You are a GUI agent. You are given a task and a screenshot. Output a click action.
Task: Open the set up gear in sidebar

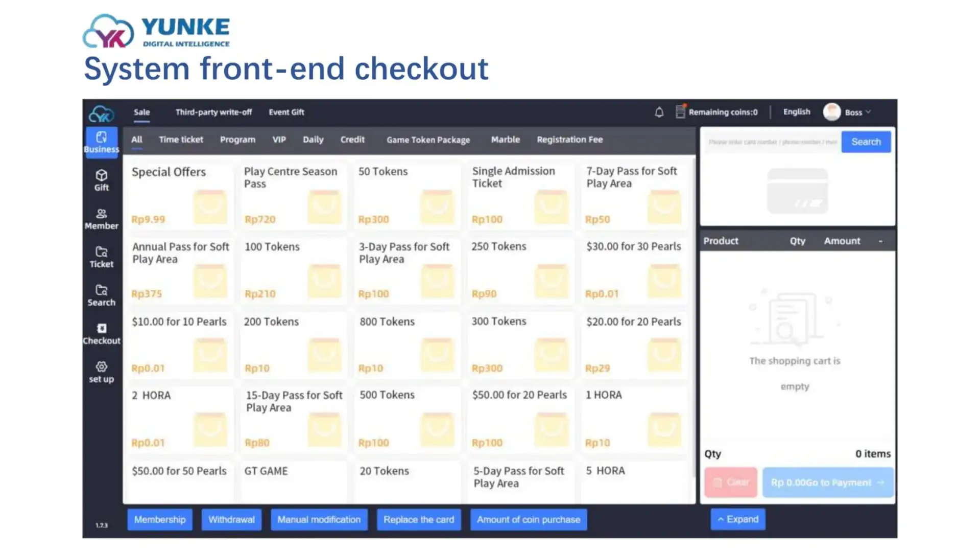(101, 372)
